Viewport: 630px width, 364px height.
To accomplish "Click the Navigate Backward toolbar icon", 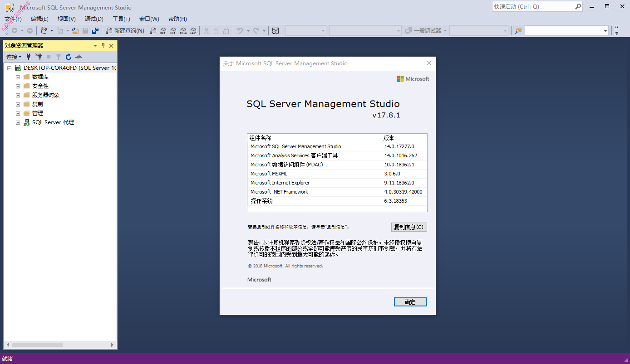I will click(x=15, y=31).
